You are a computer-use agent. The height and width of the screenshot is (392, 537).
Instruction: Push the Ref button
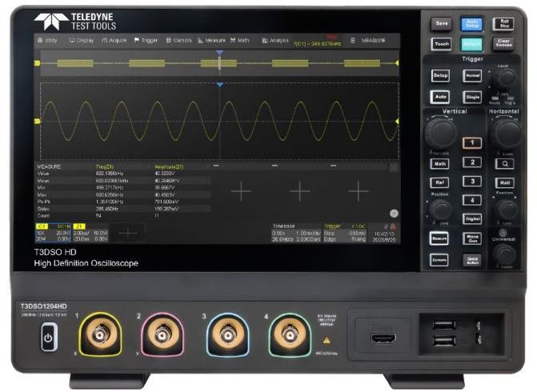439,182
